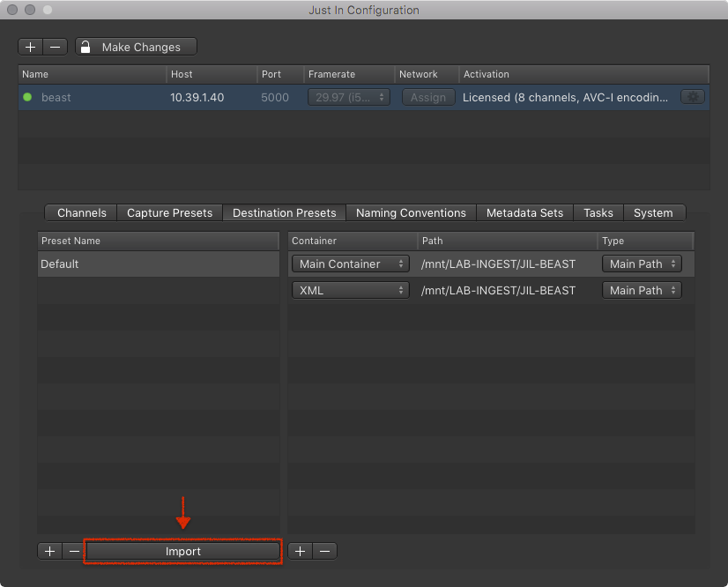The image size is (728, 587).
Task: Click the Host column header
Action: (x=212, y=74)
